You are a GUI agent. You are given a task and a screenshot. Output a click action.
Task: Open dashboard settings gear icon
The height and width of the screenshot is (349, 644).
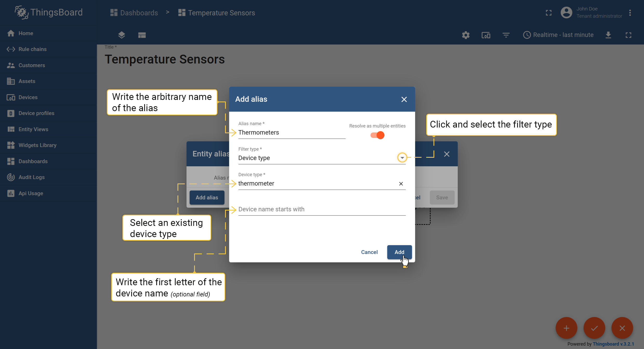tap(466, 35)
